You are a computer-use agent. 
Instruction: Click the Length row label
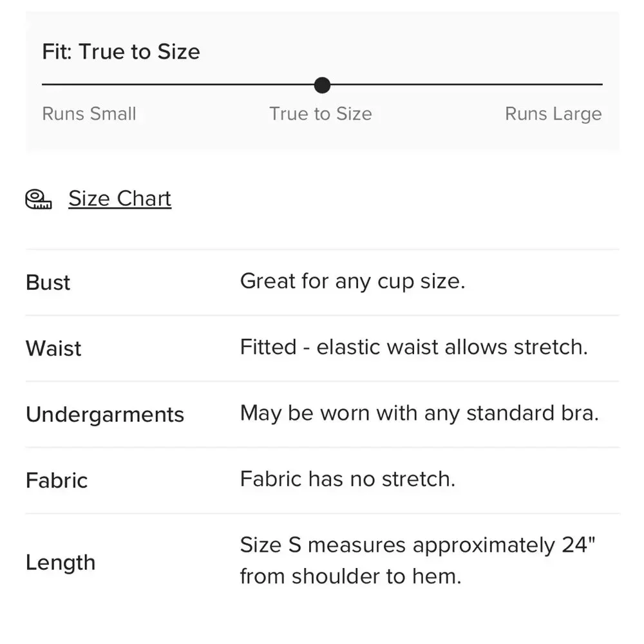click(x=61, y=562)
